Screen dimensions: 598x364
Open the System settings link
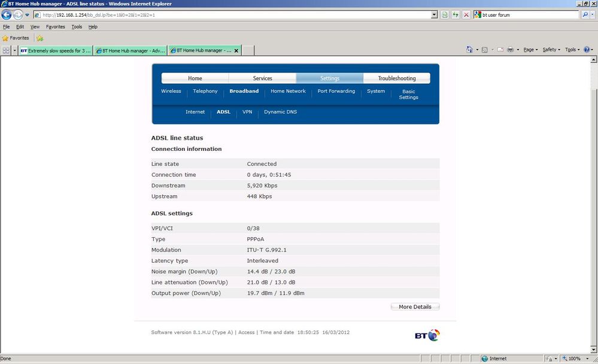pyautogui.click(x=376, y=91)
